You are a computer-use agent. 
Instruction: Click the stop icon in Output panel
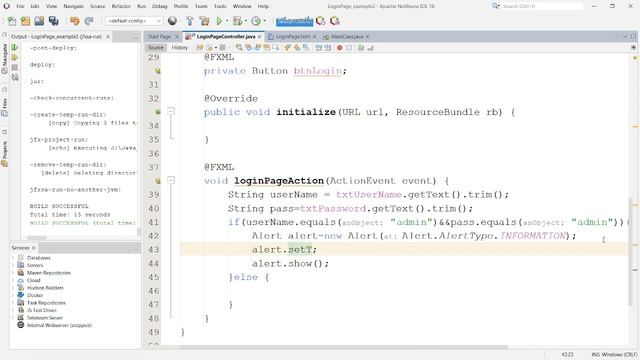click(x=15, y=67)
